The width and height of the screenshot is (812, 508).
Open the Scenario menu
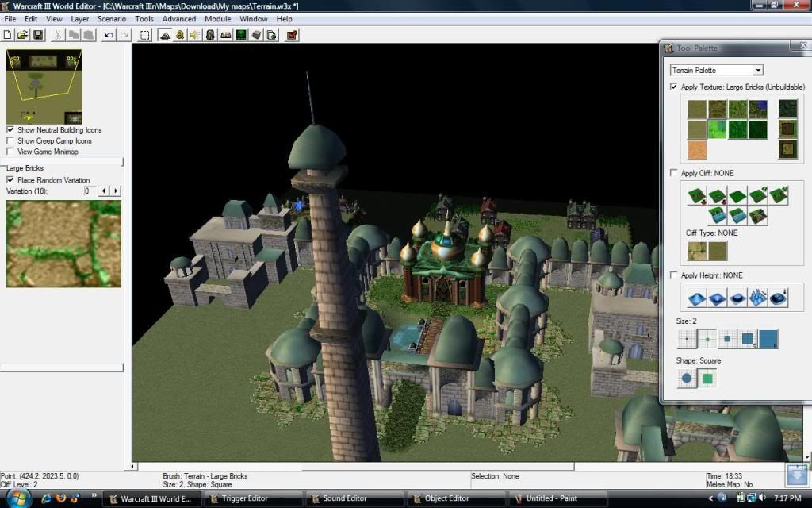[x=112, y=19]
